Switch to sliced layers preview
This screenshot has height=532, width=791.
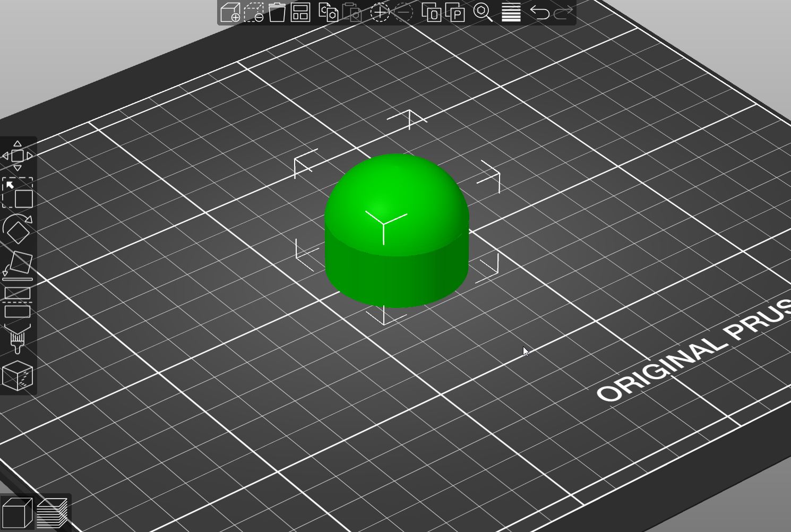pyautogui.click(x=53, y=512)
